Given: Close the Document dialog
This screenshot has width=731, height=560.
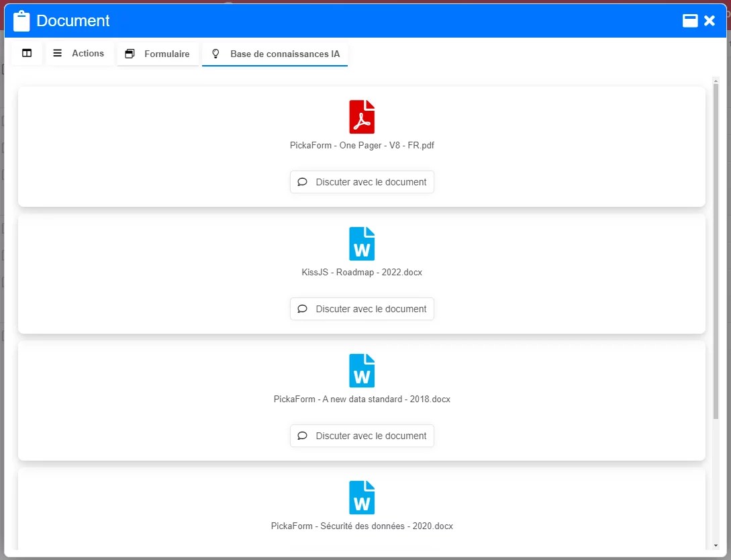Looking at the screenshot, I should tap(710, 21).
